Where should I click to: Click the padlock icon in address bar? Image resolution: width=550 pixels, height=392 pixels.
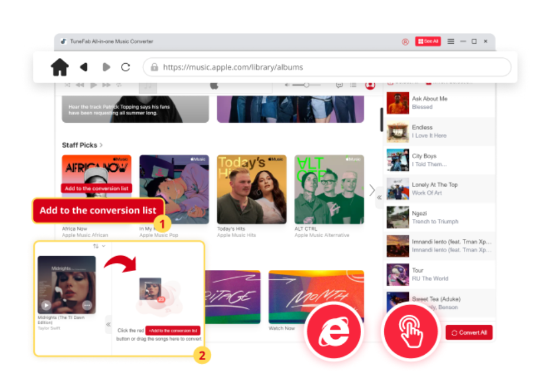click(x=155, y=67)
